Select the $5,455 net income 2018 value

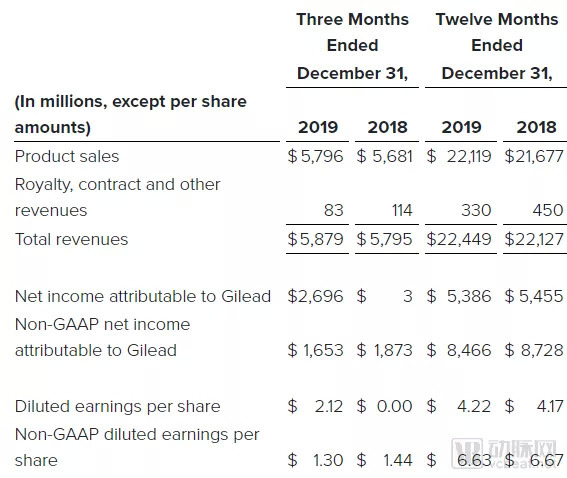tap(534, 296)
